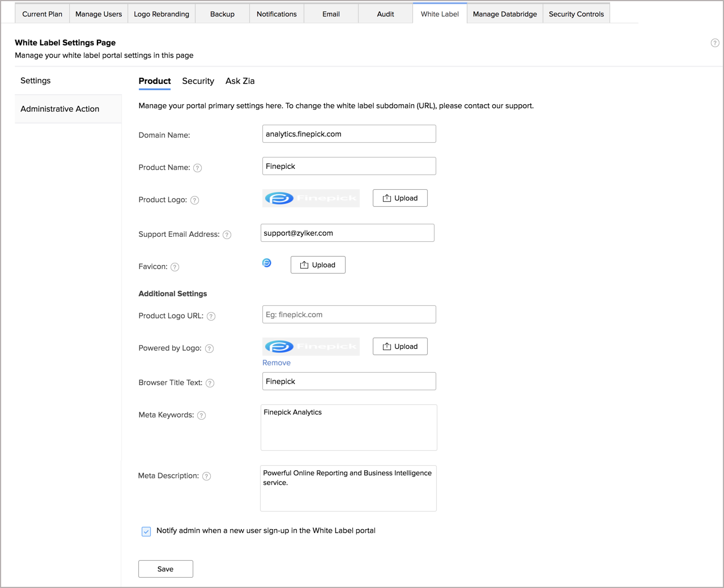
Task: Click the page-level help icon top right
Action: click(x=714, y=42)
